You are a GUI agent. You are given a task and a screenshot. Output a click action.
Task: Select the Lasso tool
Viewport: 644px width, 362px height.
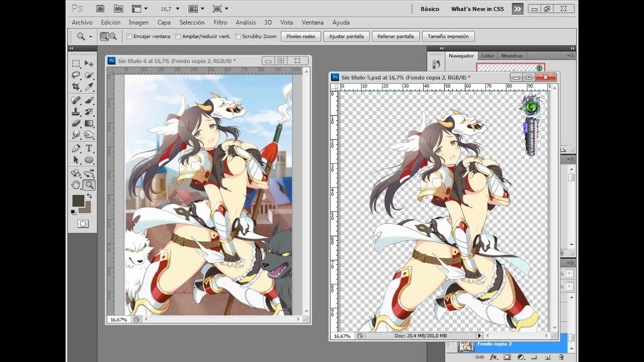click(76, 75)
